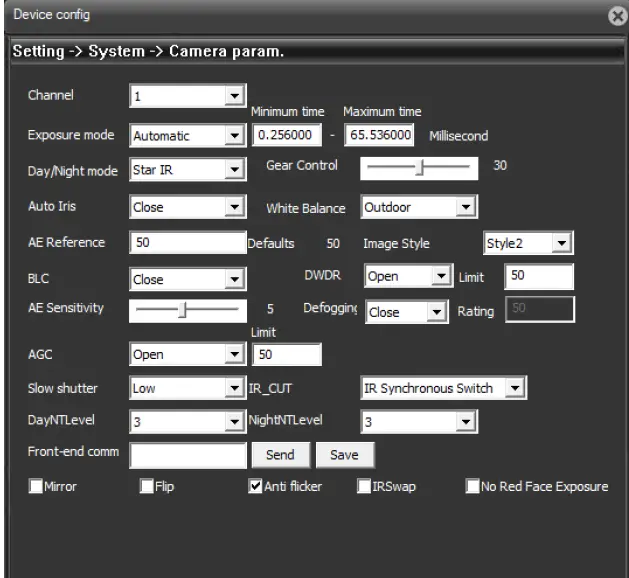
Task: Click the Front-end comm input field
Action: coord(188,455)
